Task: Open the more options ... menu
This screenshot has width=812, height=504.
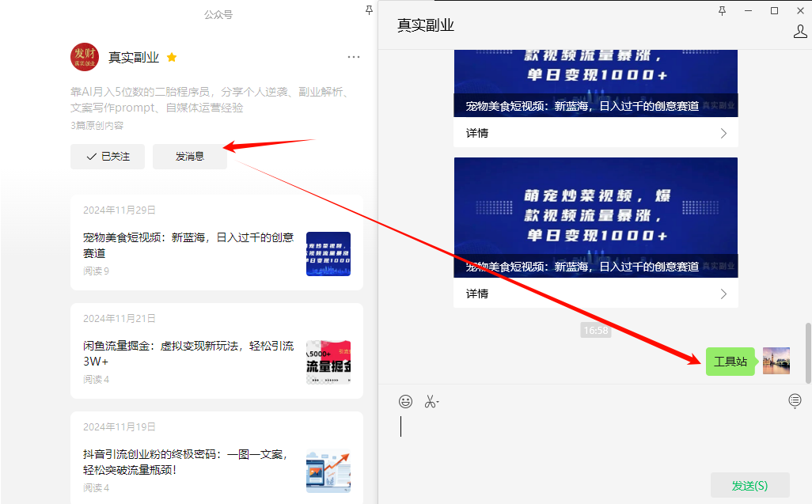Action: [x=354, y=56]
